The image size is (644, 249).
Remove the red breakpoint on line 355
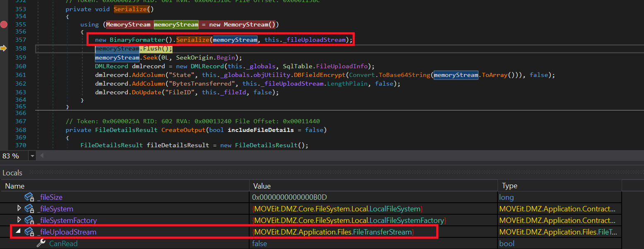[x=4, y=24]
